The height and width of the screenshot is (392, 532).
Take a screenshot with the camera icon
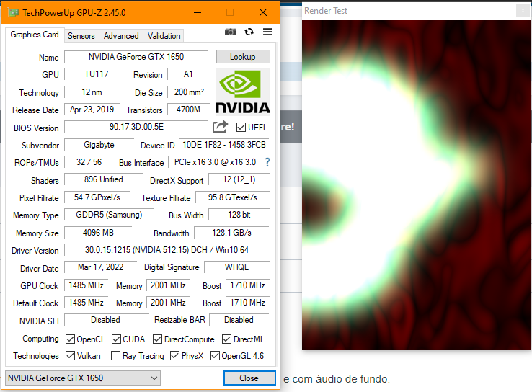[x=231, y=32]
